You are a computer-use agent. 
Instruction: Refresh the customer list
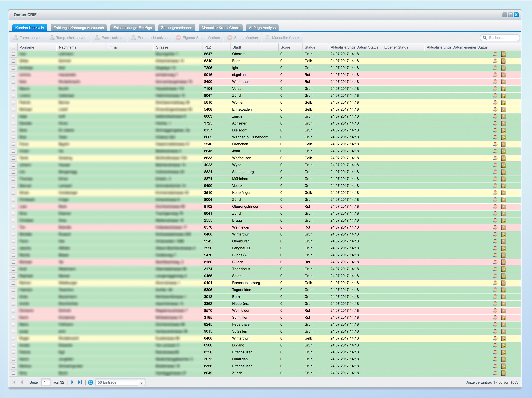tap(90, 382)
